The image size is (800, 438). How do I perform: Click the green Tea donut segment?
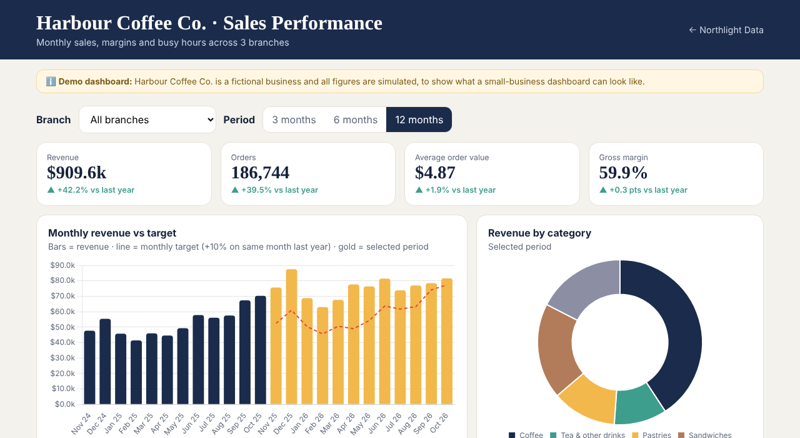click(638, 405)
